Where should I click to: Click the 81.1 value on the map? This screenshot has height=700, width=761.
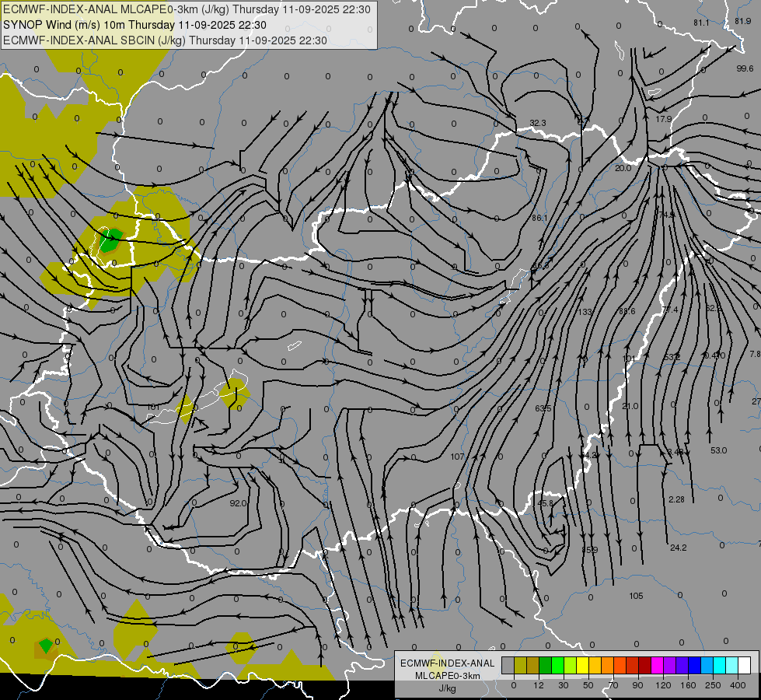[x=701, y=23]
